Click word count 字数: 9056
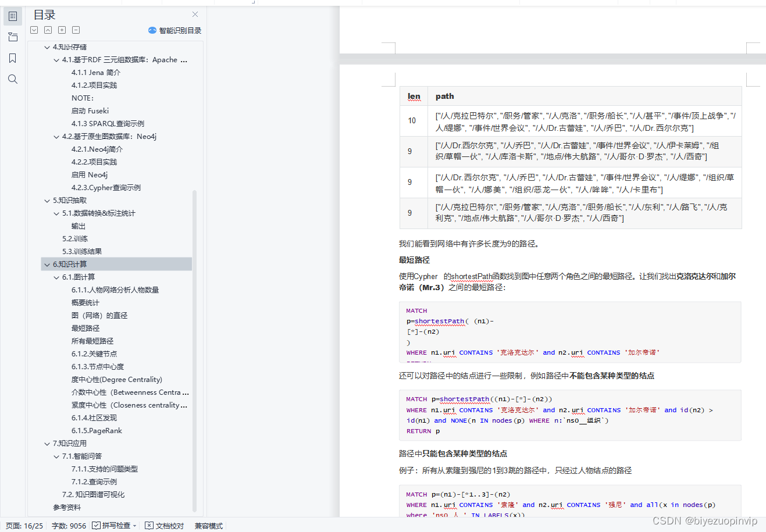Viewport: 766px width, 532px height. pos(69,526)
